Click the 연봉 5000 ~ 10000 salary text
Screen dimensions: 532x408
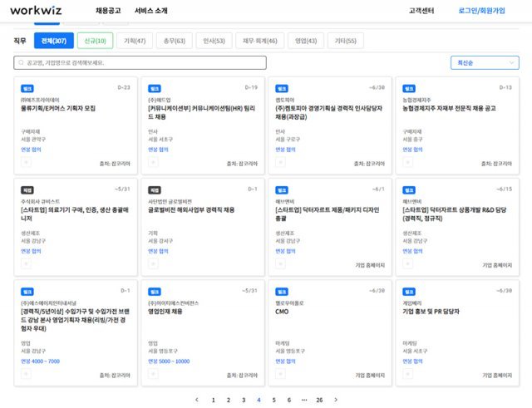(x=169, y=361)
